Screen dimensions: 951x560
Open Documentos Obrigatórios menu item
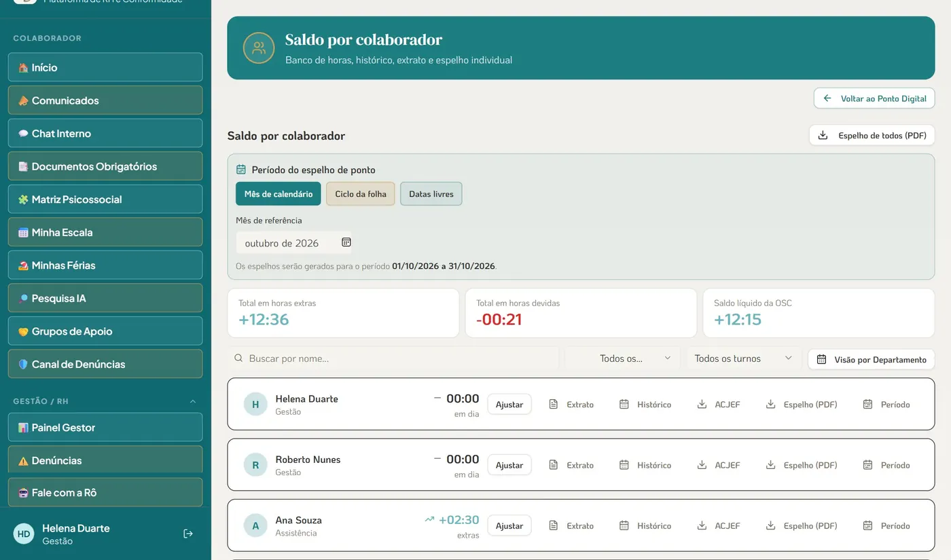point(105,166)
